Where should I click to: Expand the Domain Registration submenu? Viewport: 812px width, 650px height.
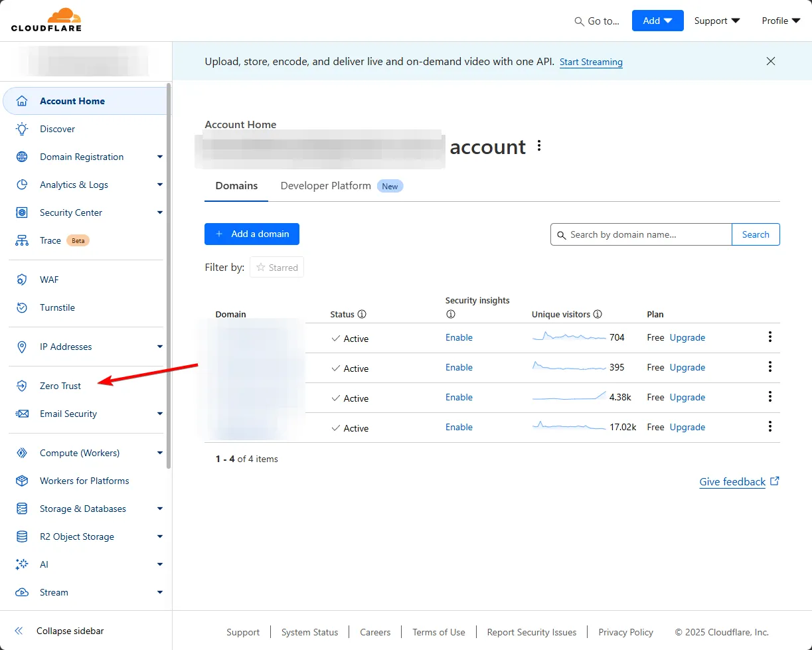click(160, 157)
